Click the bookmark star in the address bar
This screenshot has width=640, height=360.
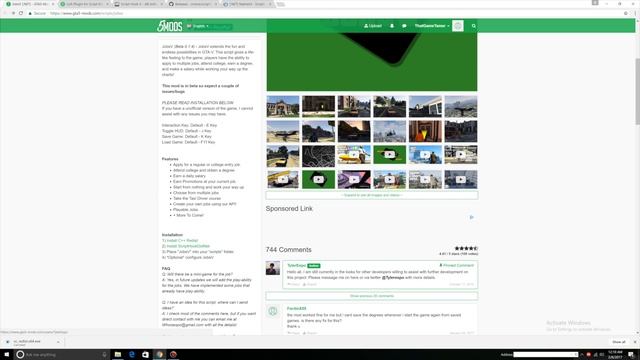click(x=626, y=13)
